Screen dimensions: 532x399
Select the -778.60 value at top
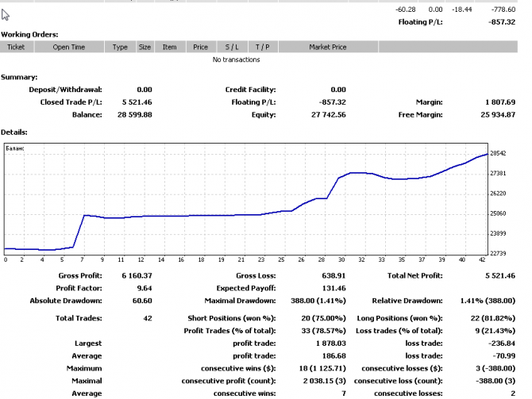[x=503, y=10]
